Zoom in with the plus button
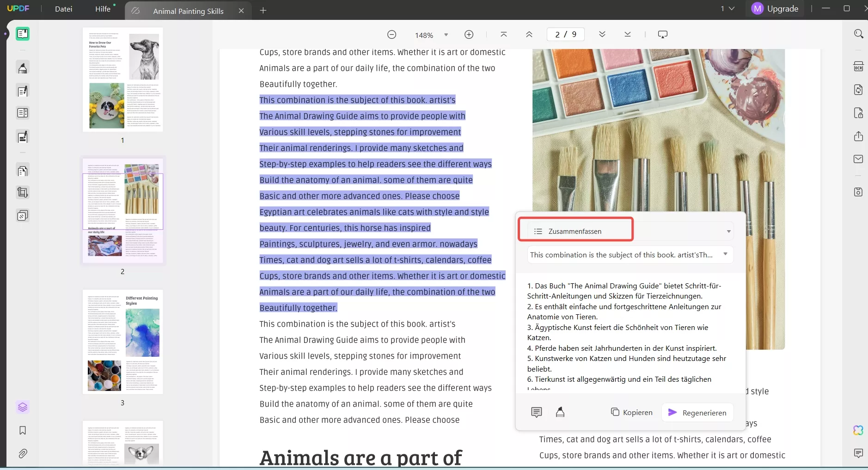868x470 pixels. 469,35
